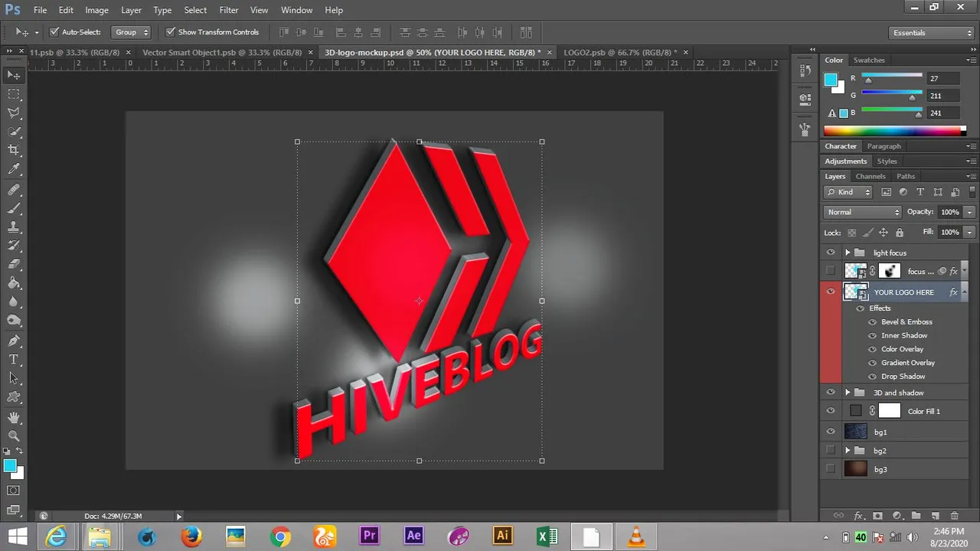Open the Essentials workspace dropdown
This screenshot has height=551, width=980.
point(932,33)
